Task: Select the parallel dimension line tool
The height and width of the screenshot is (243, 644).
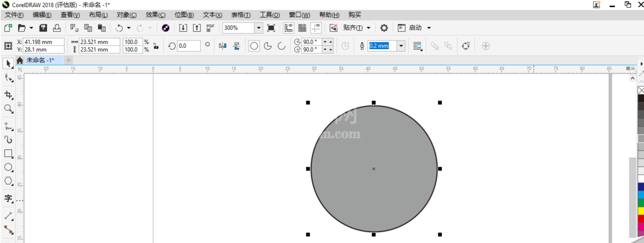Action: [x=8, y=216]
